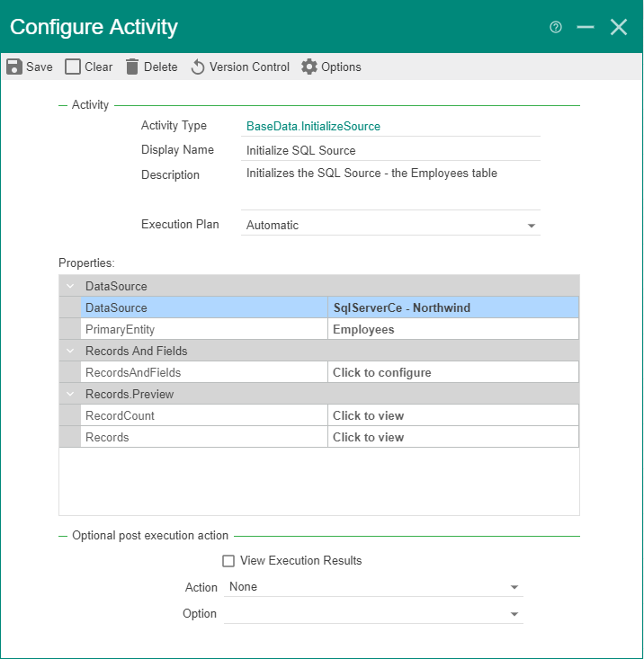Click the Delete label in toolbar
644x659 pixels.
pyautogui.click(x=161, y=67)
